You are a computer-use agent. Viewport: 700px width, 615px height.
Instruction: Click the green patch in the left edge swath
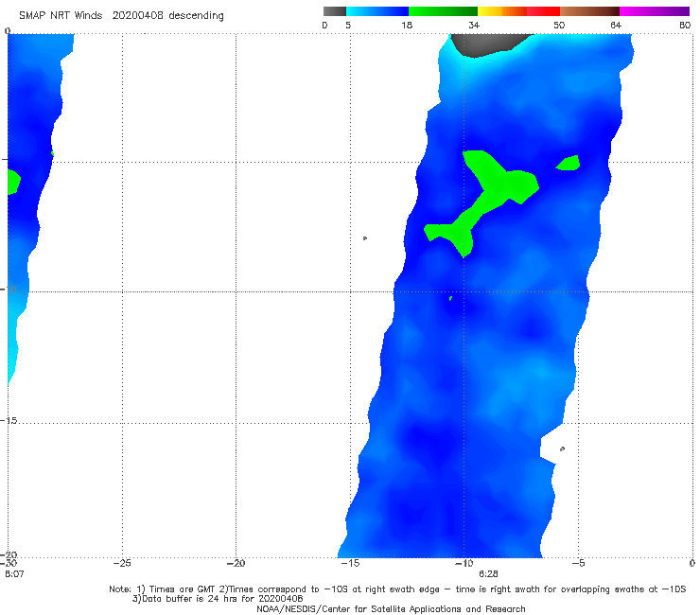(x=13, y=182)
